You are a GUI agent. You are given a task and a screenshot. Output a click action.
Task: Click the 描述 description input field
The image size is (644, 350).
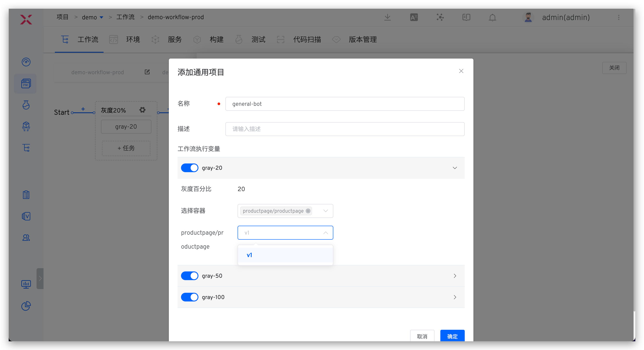[345, 129]
